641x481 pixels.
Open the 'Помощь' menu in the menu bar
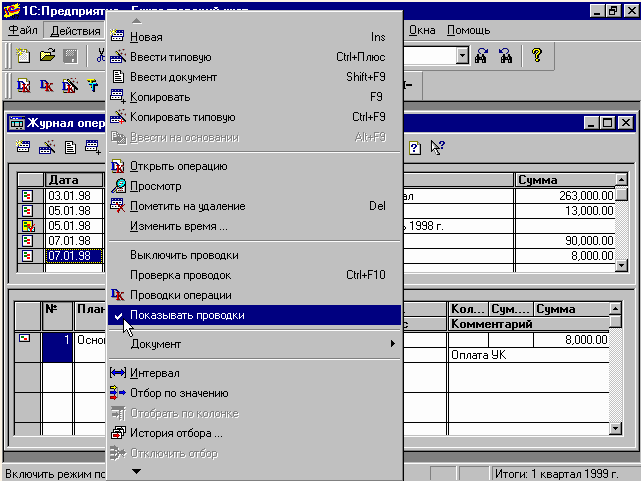point(467,31)
